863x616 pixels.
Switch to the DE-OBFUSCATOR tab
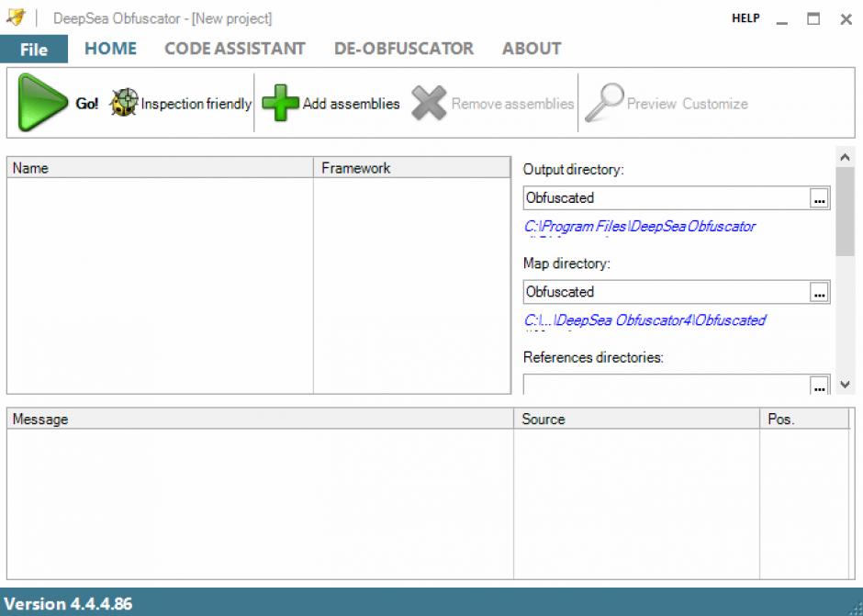pos(404,49)
